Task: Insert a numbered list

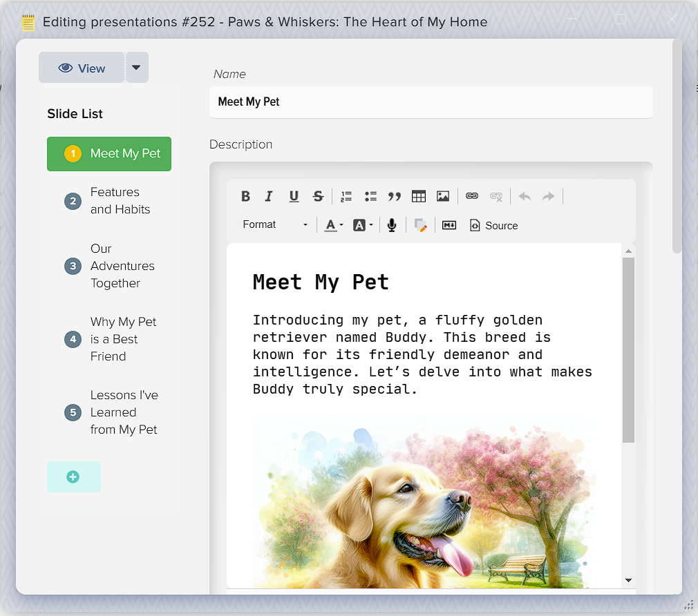Action: (346, 196)
